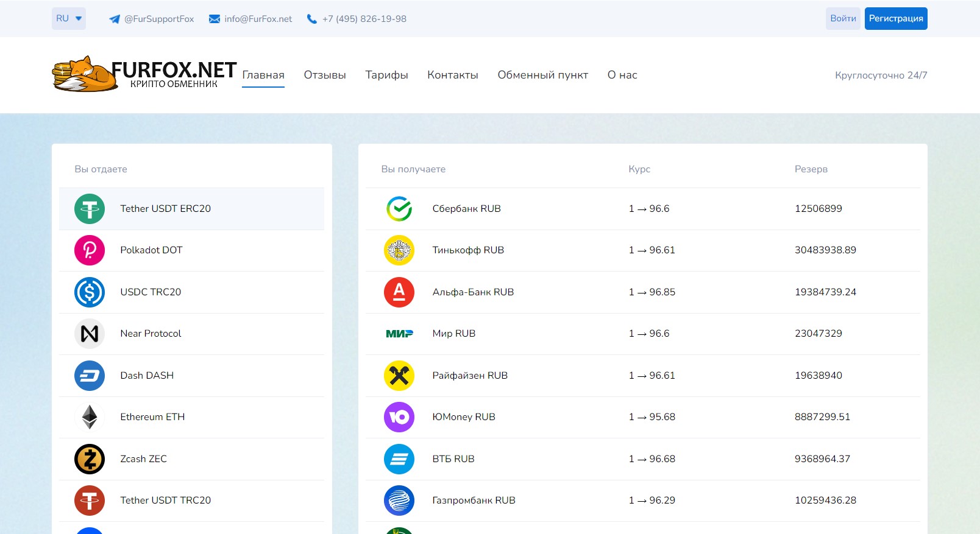The height and width of the screenshot is (534, 980).
Task: Pick Near Protocol from the give list
Action: click(x=151, y=334)
